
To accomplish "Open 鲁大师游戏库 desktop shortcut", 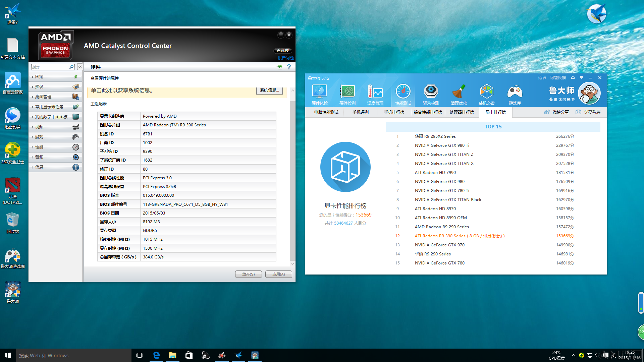I will point(12,258).
